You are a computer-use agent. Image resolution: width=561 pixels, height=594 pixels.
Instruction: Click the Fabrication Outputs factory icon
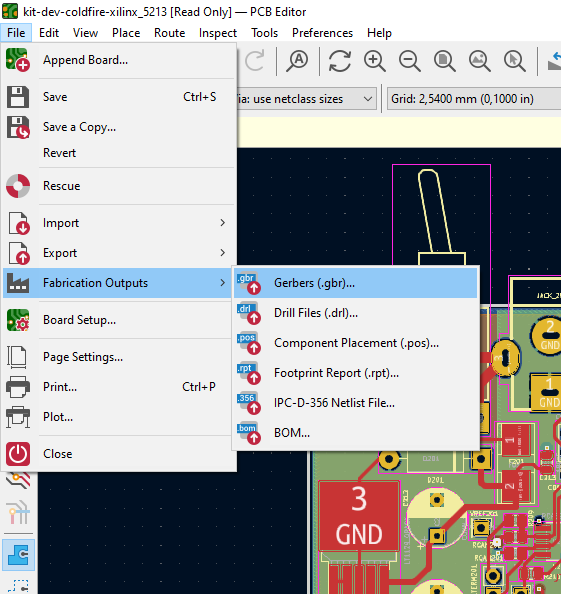(18, 283)
